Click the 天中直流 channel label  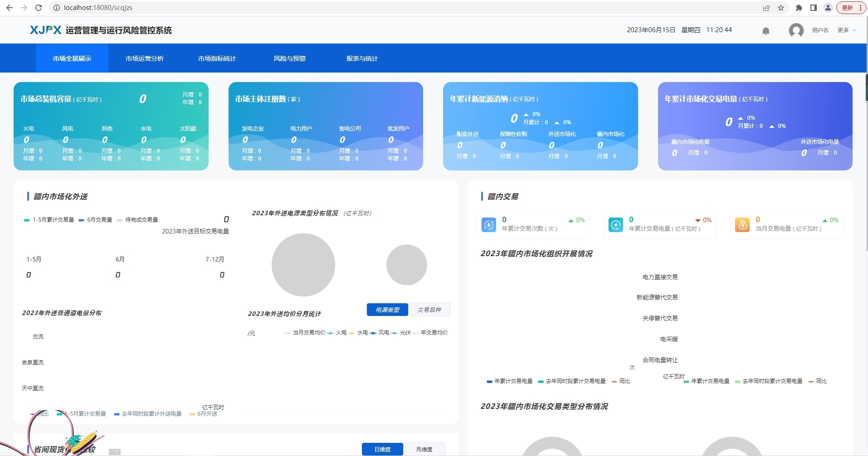tap(33, 388)
